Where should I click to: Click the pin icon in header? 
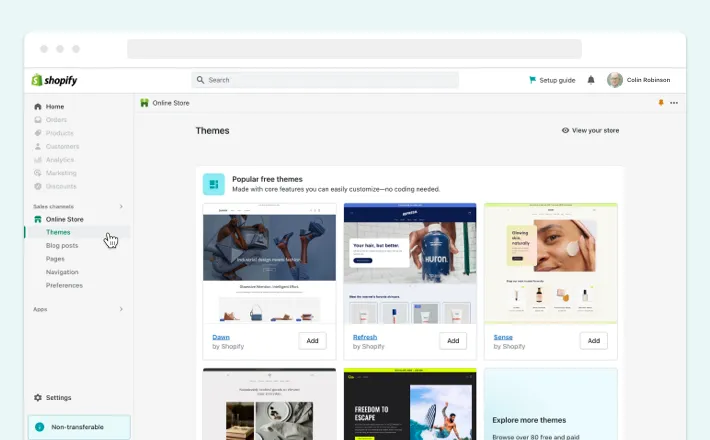click(661, 103)
